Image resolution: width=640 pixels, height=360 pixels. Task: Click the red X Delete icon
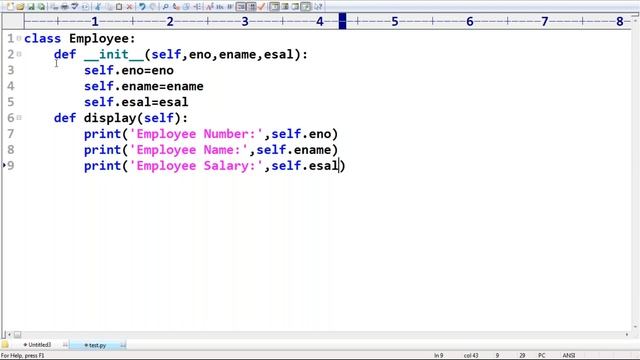(129, 7)
